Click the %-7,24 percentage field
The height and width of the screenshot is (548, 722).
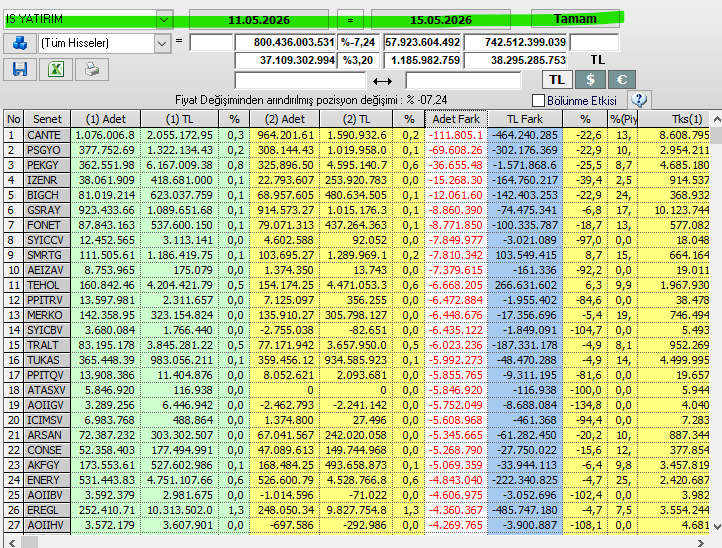click(x=358, y=42)
